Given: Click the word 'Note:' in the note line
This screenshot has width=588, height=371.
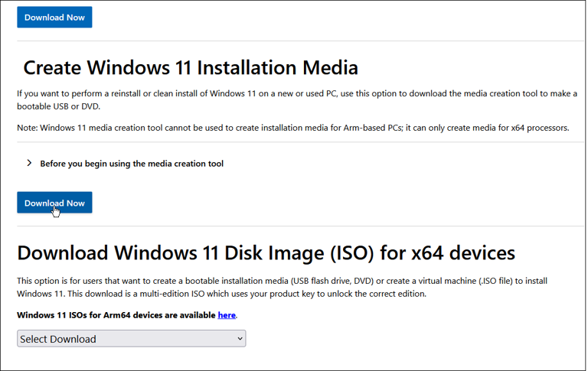Looking at the screenshot, I should click(28, 128).
